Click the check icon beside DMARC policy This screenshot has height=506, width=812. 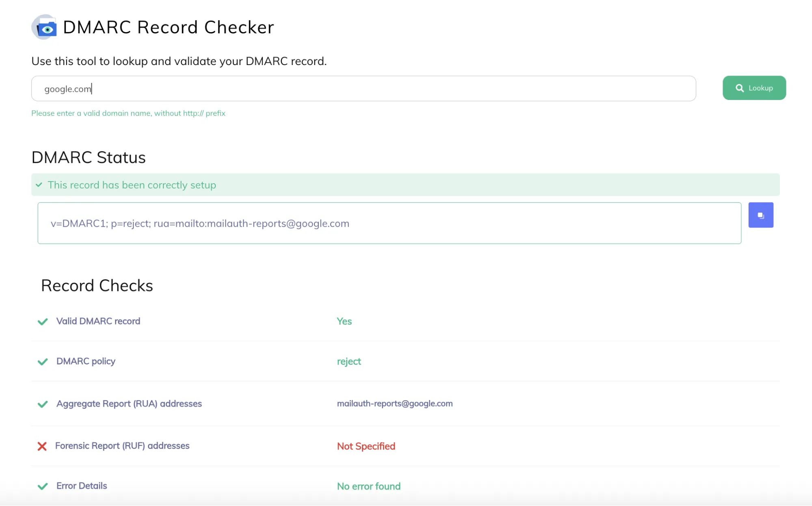point(43,361)
